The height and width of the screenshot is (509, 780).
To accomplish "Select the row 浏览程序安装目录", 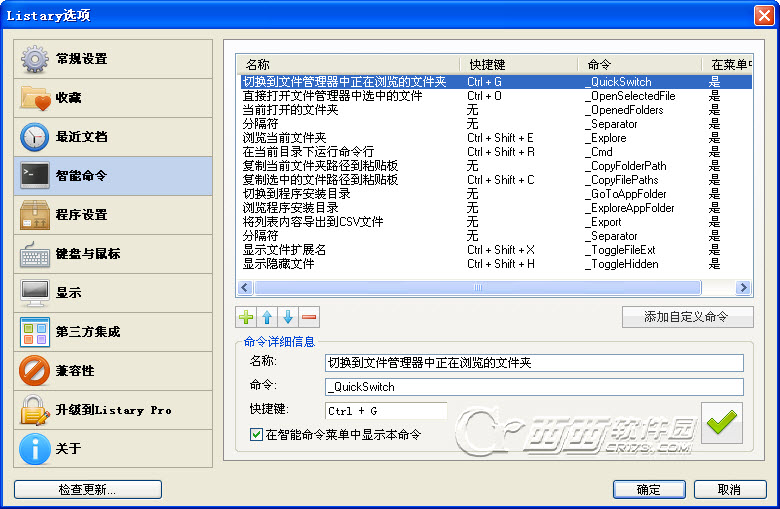I will [x=496, y=207].
